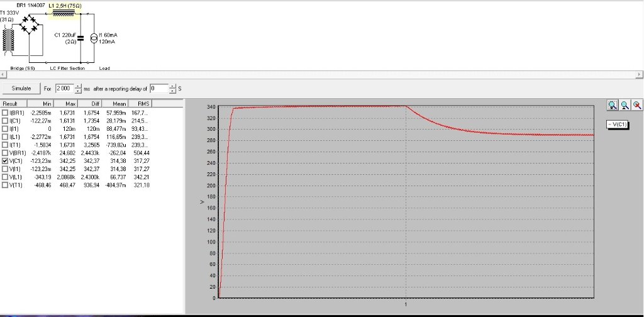Uncheck the V(C1) result checkbox

[x=5, y=160]
